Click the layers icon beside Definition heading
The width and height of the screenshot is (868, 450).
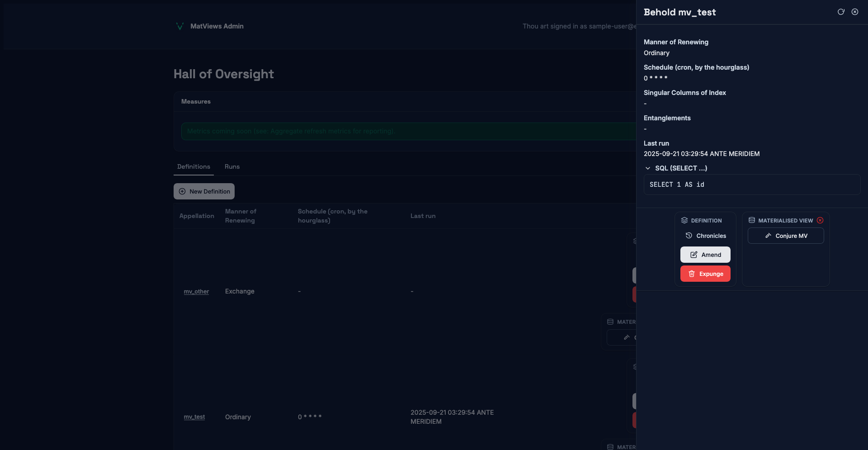coord(684,220)
